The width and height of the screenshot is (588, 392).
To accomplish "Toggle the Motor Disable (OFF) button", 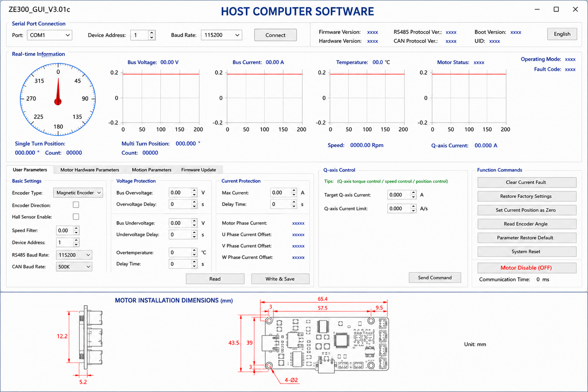I will pos(527,268).
